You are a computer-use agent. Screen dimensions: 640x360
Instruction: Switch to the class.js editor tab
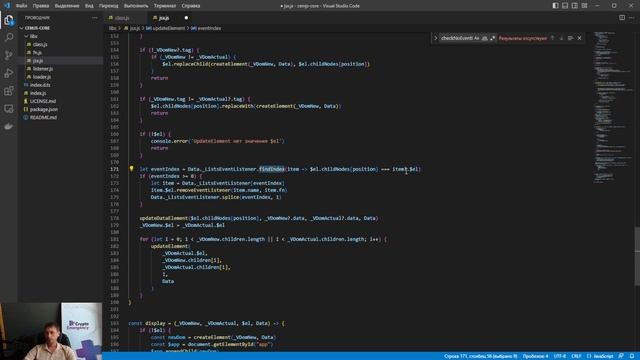(x=122, y=18)
